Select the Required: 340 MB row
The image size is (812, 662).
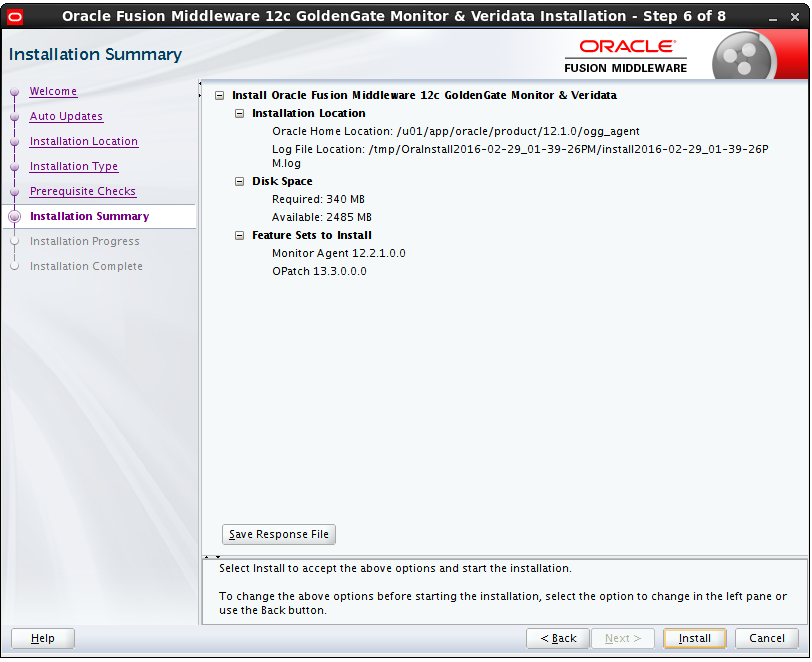tap(318, 199)
